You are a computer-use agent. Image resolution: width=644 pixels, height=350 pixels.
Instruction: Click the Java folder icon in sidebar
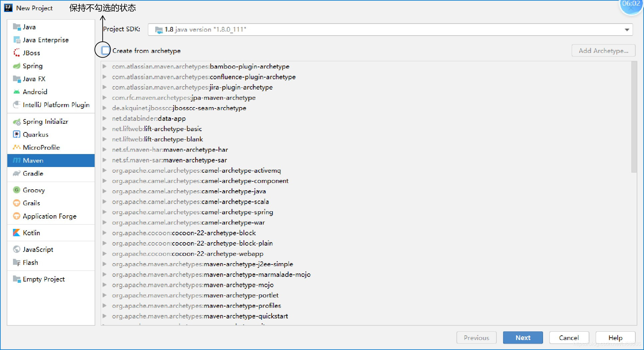point(16,27)
